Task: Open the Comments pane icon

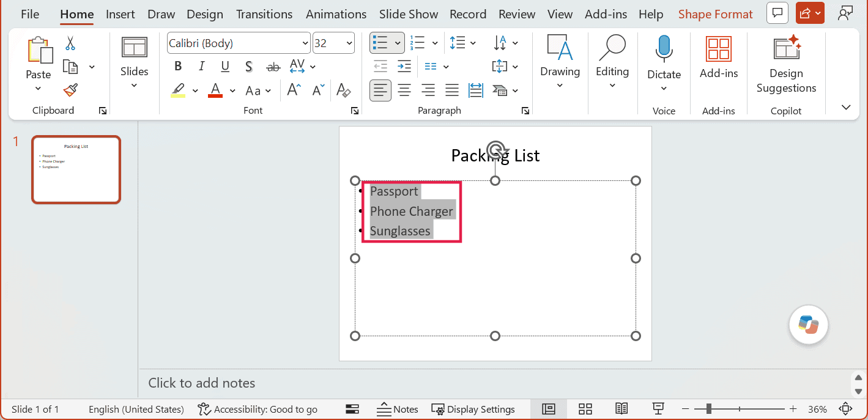Action: [x=777, y=13]
